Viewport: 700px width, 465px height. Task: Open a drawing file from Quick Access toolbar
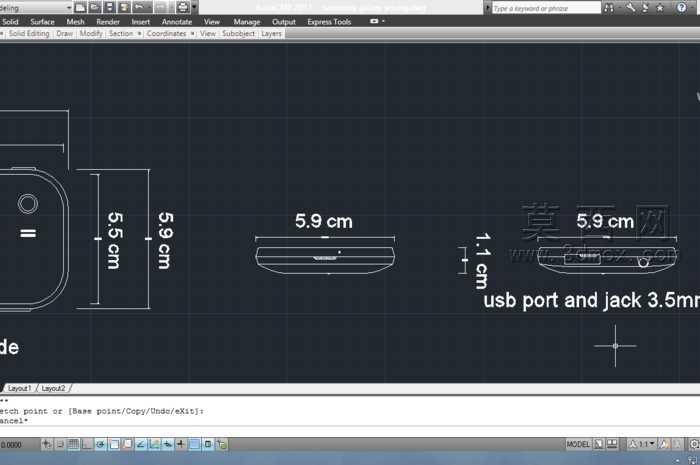(x=95, y=7)
